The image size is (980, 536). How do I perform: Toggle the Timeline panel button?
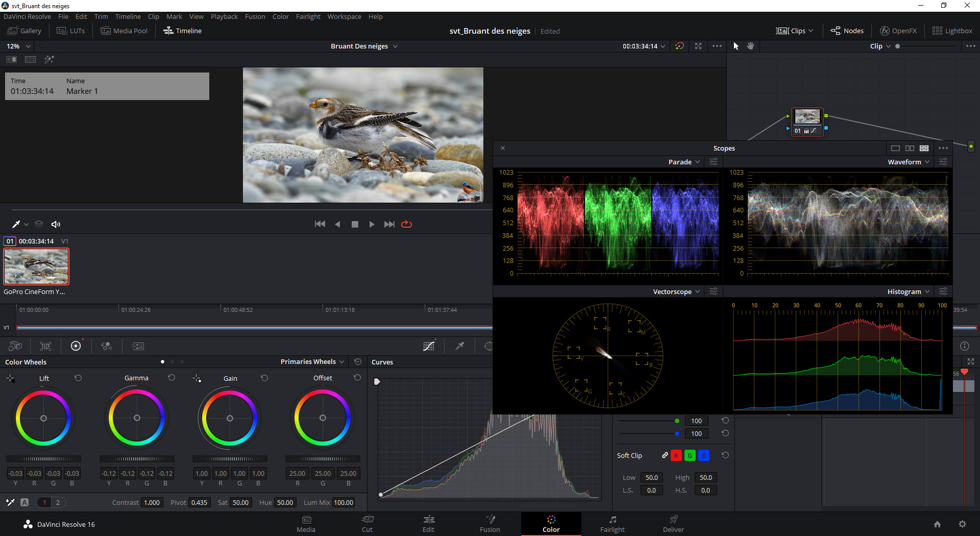182,31
